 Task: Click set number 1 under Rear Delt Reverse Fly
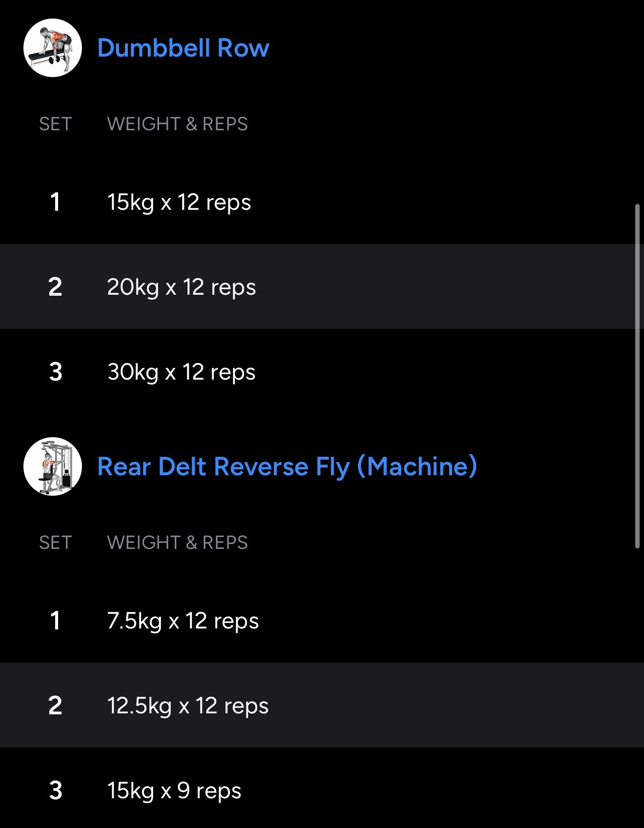pos(56,621)
